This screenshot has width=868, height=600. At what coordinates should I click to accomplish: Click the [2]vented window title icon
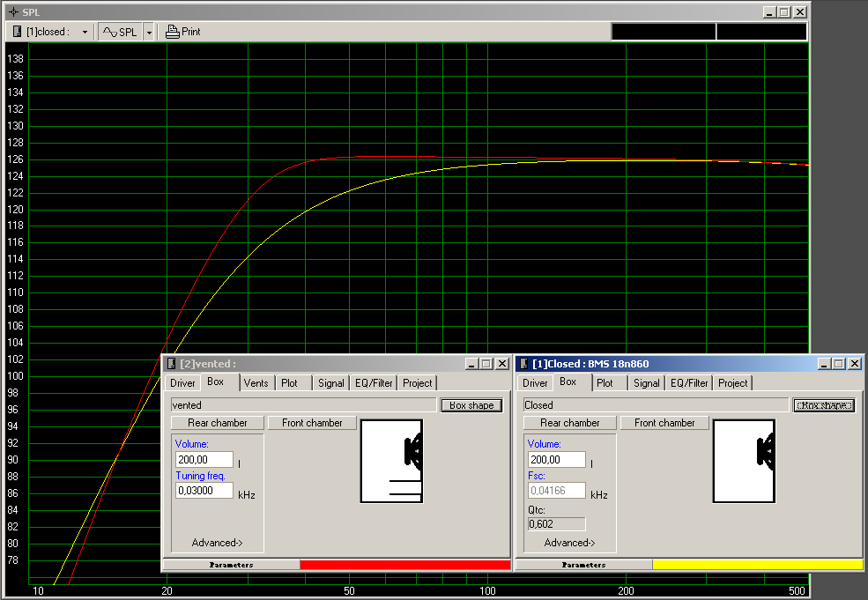click(171, 364)
